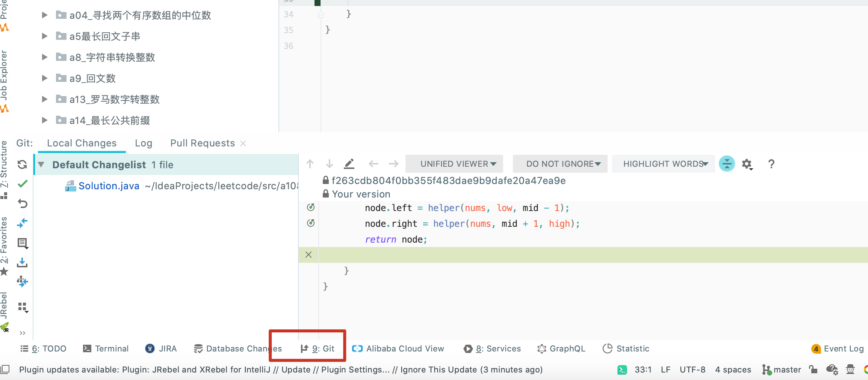Open the Group By icon in changes toolbar
This screenshot has height=380, width=868.
point(22,307)
